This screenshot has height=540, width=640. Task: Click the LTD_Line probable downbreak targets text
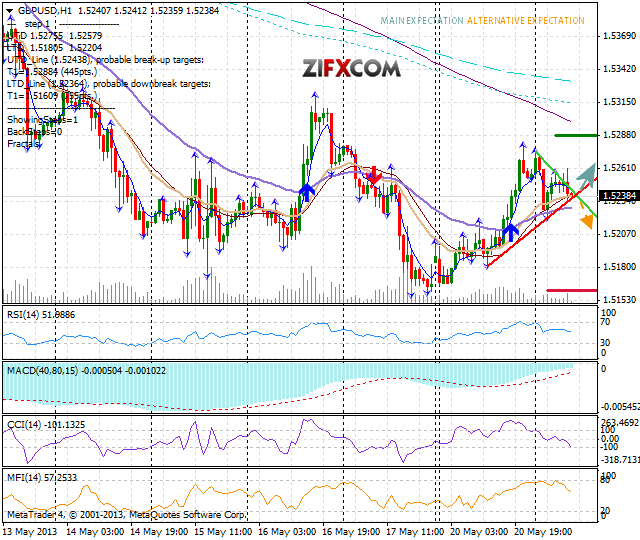click(x=109, y=84)
